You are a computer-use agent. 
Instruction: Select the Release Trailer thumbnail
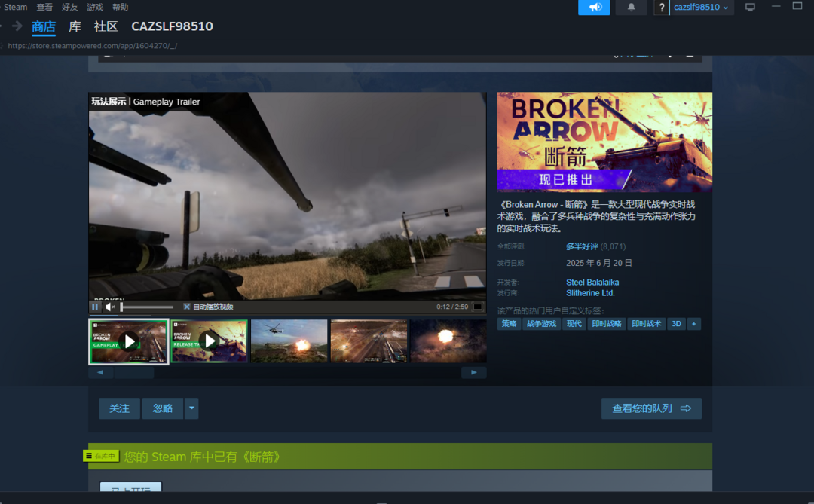(x=210, y=341)
